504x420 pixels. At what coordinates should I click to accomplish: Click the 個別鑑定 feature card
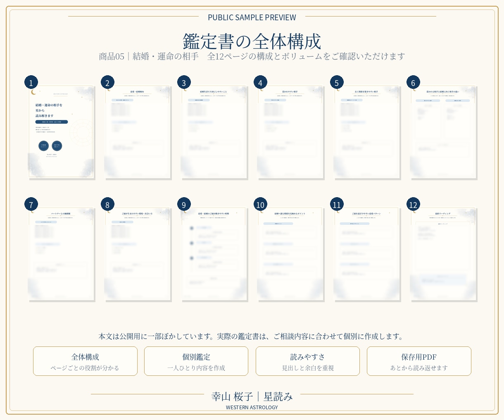click(196, 361)
